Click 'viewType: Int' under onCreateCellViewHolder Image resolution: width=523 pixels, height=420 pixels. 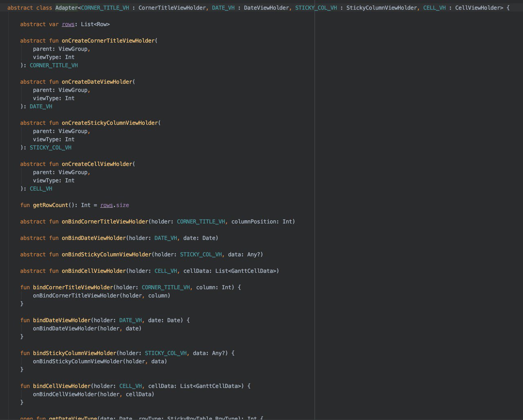tap(54, 181)
